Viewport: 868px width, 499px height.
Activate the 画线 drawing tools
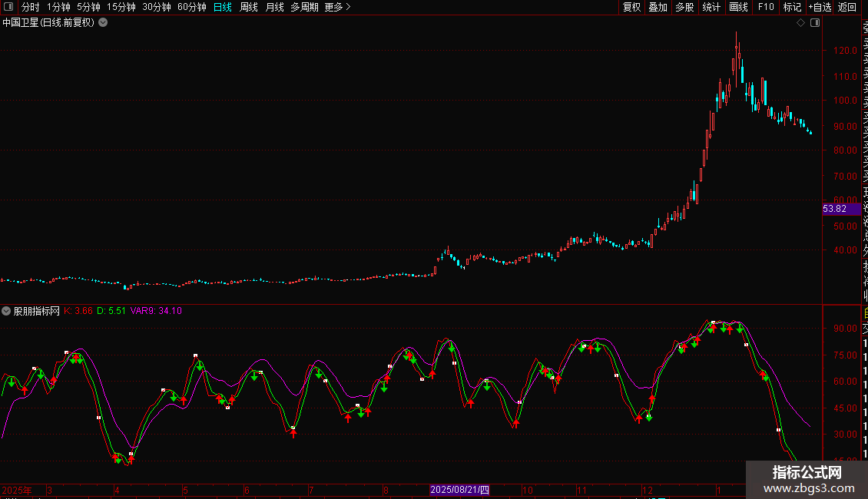click(x=738, y=7)
